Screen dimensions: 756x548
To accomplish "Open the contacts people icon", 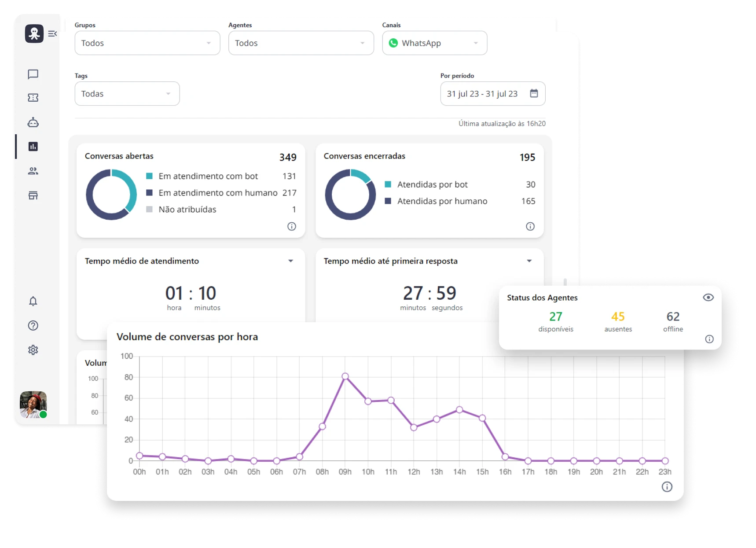I will [x=33, y=171].
